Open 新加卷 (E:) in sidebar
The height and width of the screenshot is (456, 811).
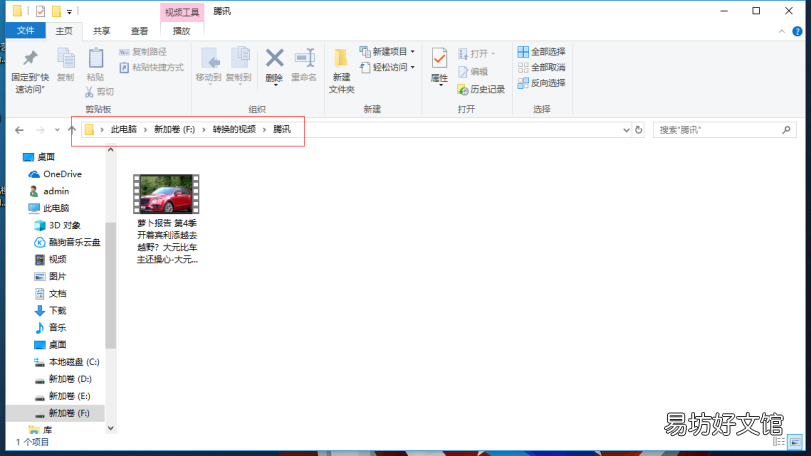pyautogui.click(x=63, y=396)
